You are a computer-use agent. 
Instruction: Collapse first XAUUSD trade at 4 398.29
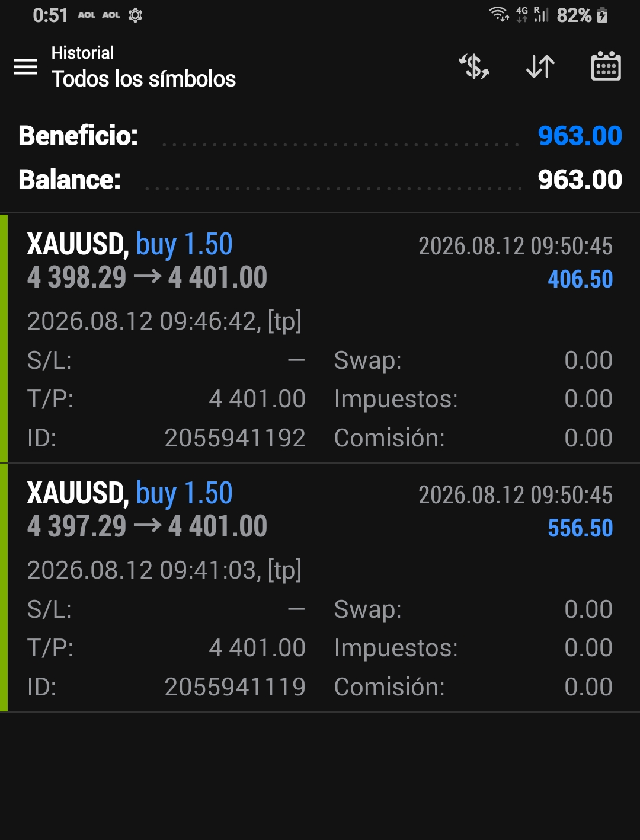point(320,338)
